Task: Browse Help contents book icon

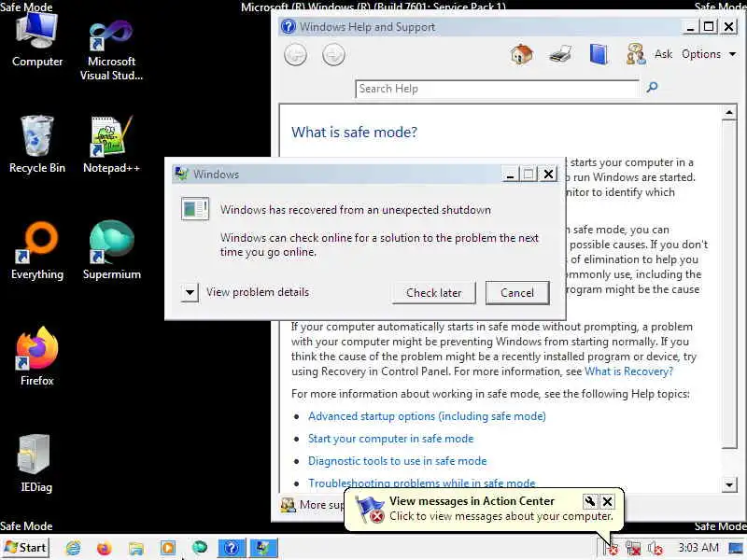Action: pos(599,54)
